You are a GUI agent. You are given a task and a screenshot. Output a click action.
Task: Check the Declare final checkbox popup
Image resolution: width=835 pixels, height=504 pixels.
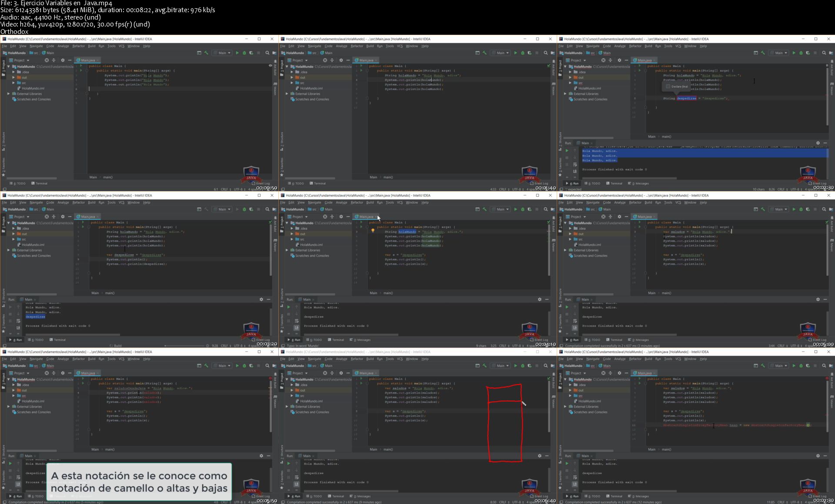(x=668, y=86)
